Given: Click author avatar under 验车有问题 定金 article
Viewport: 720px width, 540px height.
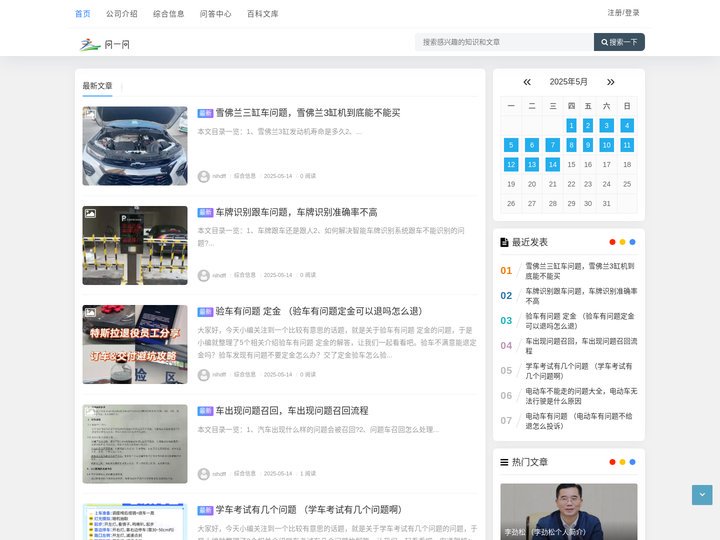Looking at the screenshot, I should click(203, 375).
